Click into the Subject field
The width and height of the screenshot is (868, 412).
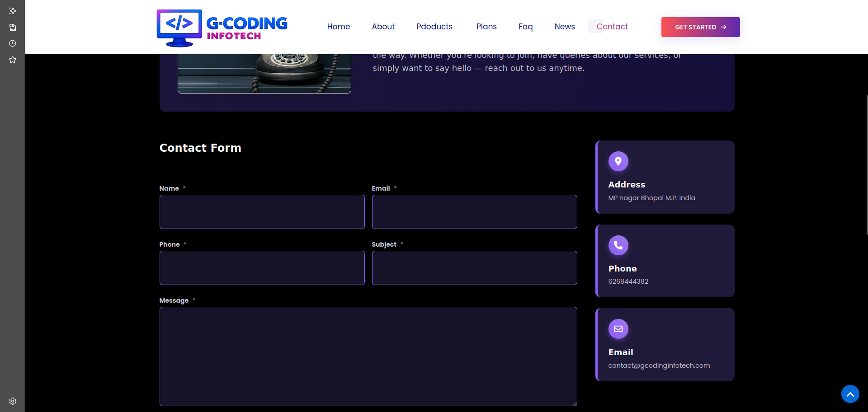point(474,268)
